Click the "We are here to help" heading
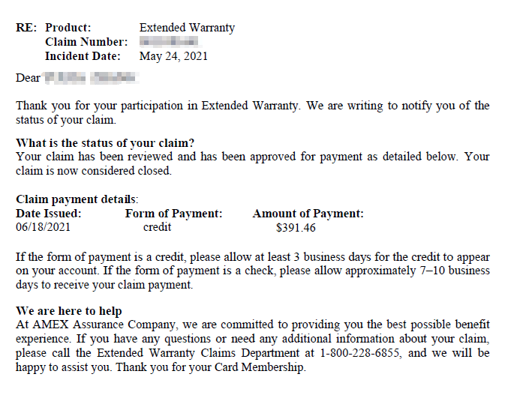The height and width of the screenshot is (404, 532). point(68,311)
